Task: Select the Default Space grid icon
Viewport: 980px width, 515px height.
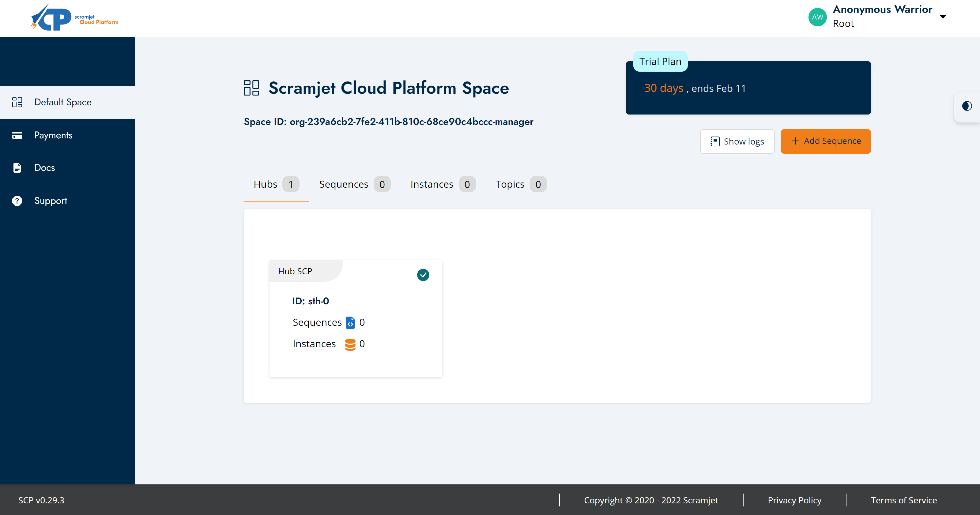Action: 17,102
